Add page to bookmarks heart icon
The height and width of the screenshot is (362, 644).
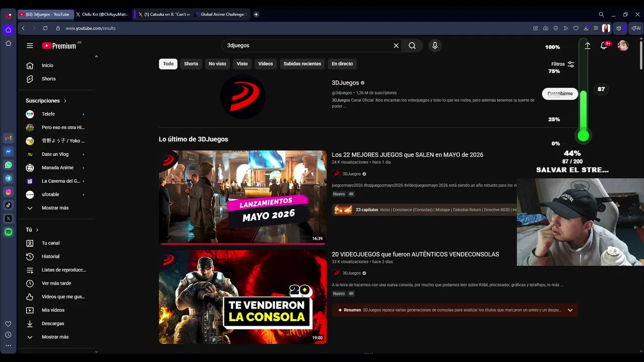576,28
